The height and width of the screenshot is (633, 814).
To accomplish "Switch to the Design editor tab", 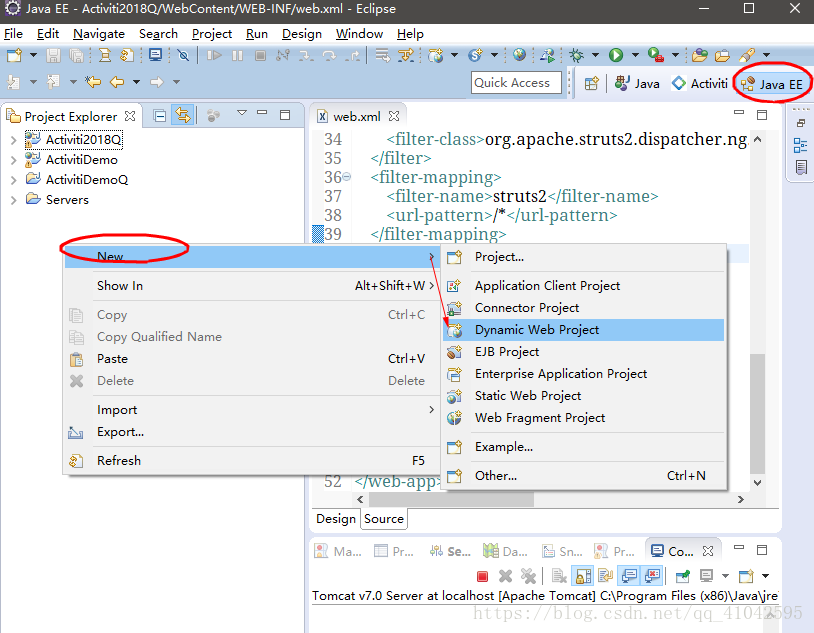I will click(336, 519).
